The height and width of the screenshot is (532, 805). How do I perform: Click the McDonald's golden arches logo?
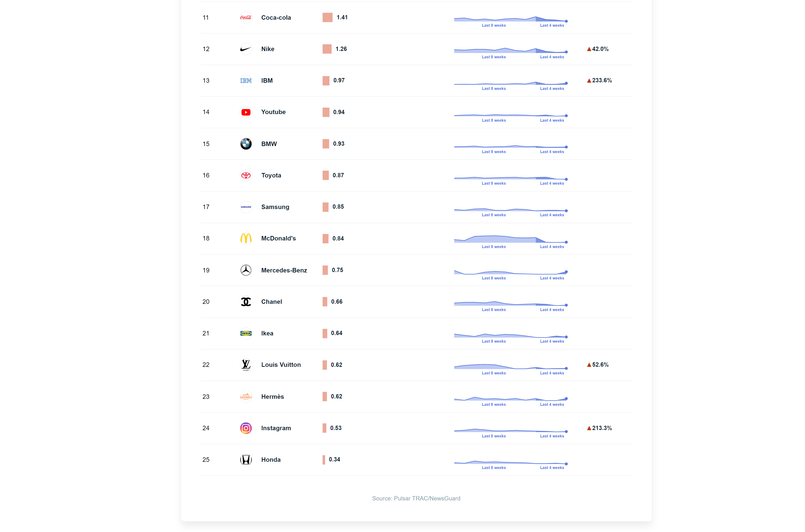246,239
